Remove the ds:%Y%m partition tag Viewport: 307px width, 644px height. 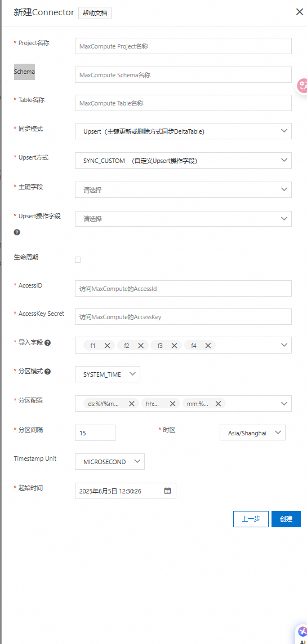[132, 404]
